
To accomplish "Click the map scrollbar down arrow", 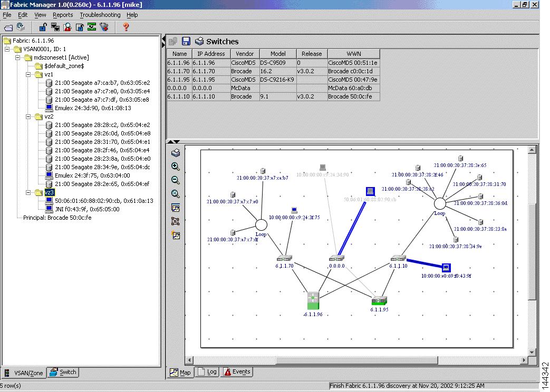I will (532, 352).
